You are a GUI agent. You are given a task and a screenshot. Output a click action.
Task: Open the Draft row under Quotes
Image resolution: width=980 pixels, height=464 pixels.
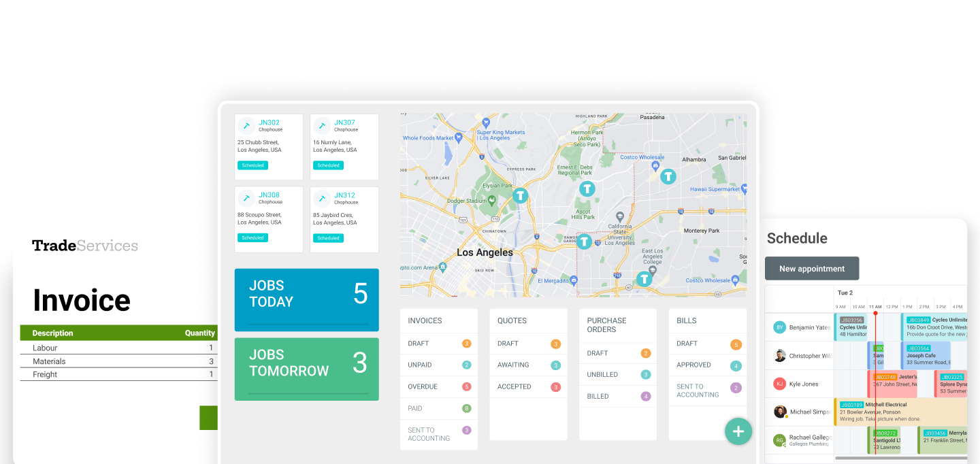[x=528, y=344]
